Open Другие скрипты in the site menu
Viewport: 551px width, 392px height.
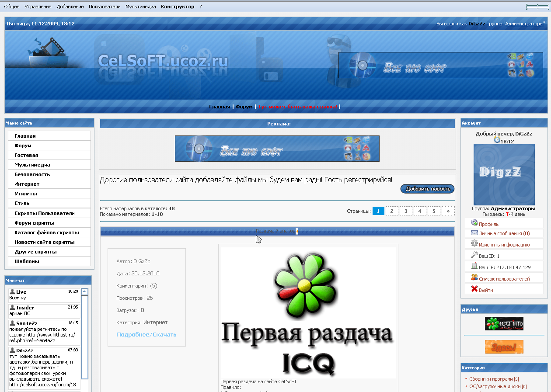49,252
